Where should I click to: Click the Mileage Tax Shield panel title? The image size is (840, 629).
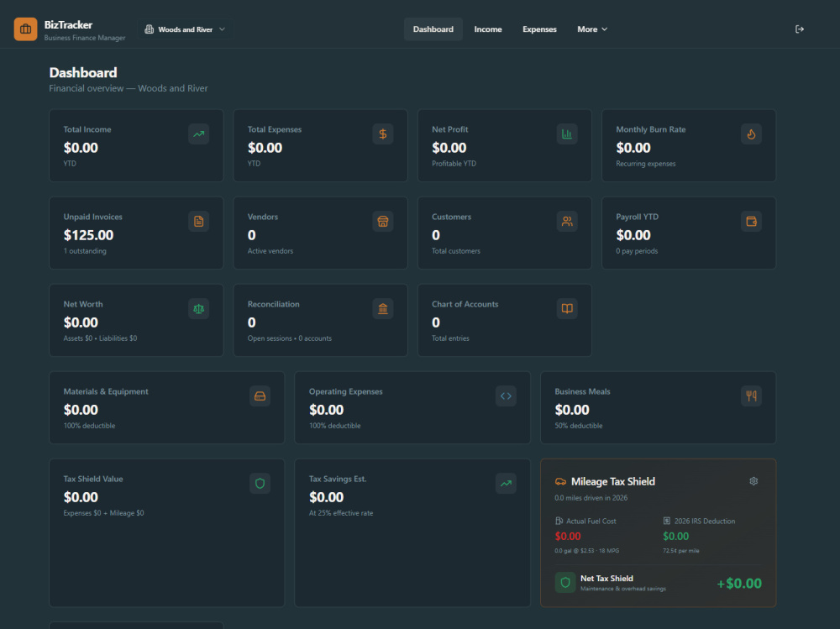coord(613,482)
